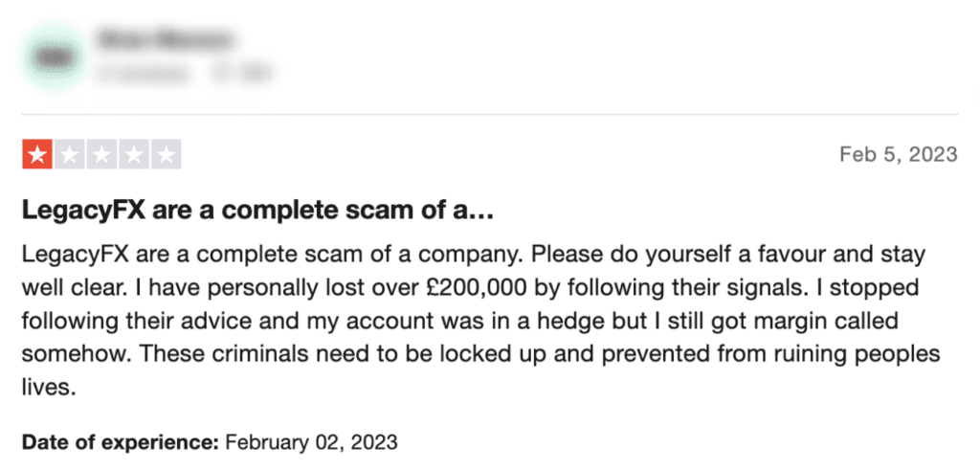Click the blurred review count under name
980x470 pixels.
coord(144,75)
